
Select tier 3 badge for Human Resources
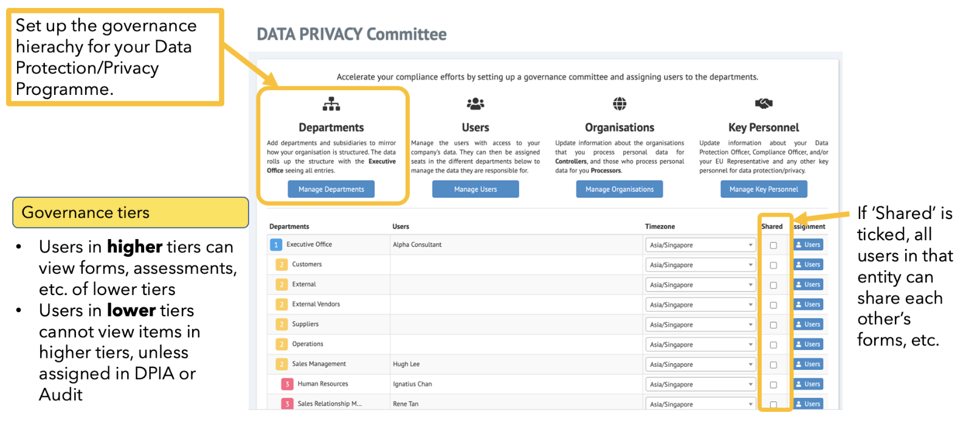[287, 384]
